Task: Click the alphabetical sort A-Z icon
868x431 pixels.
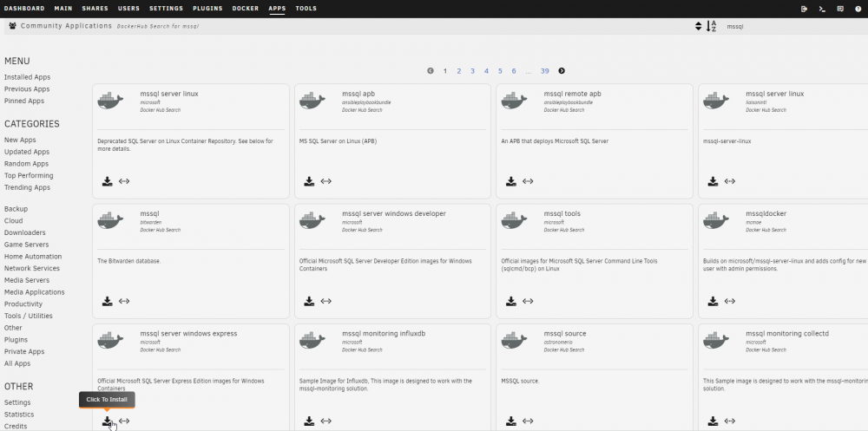Action: 712,26
